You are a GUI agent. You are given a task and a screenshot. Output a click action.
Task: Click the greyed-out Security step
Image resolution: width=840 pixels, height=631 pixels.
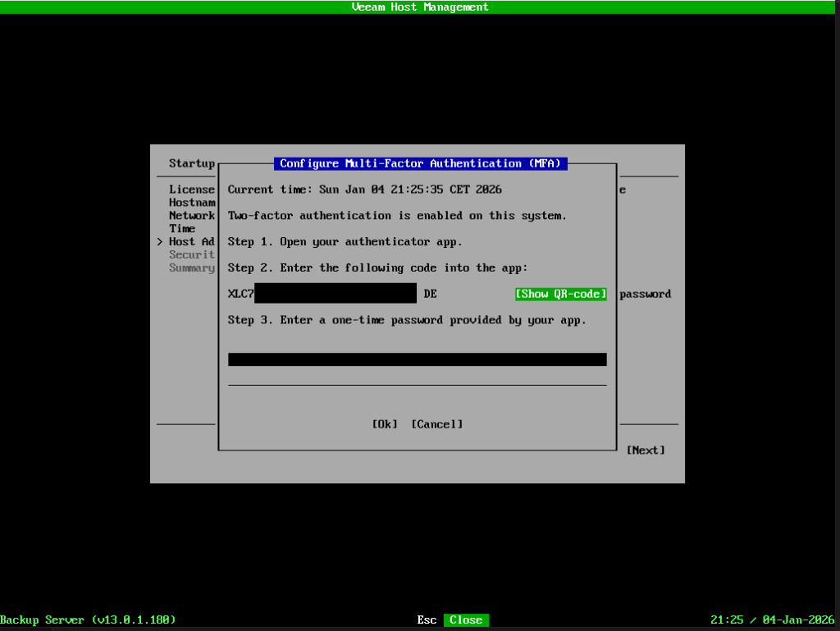pyautogui.click(x=191, y=255)
